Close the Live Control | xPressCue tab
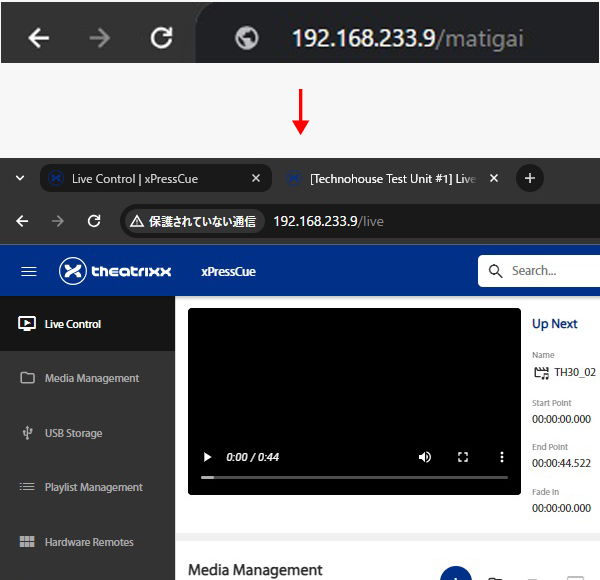This screenshot has height=580, width=600. point(256,178)
